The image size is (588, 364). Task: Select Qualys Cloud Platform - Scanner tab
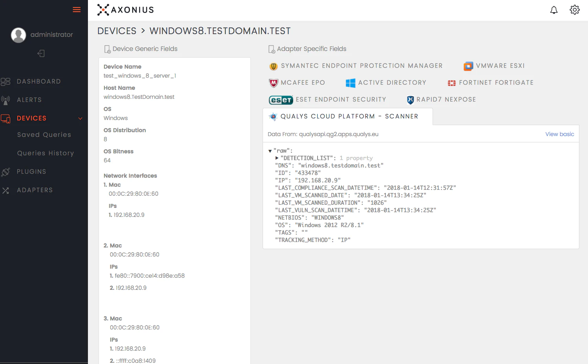point(347,116)
